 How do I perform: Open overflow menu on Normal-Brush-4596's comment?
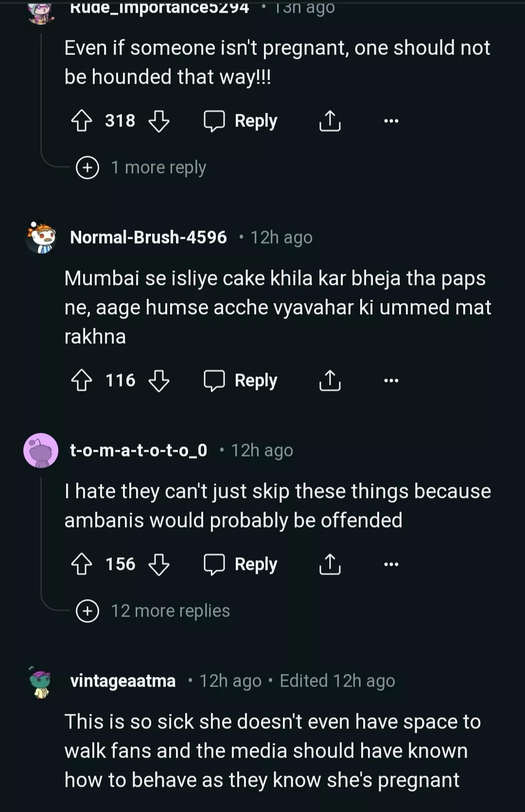pos(391,380)
